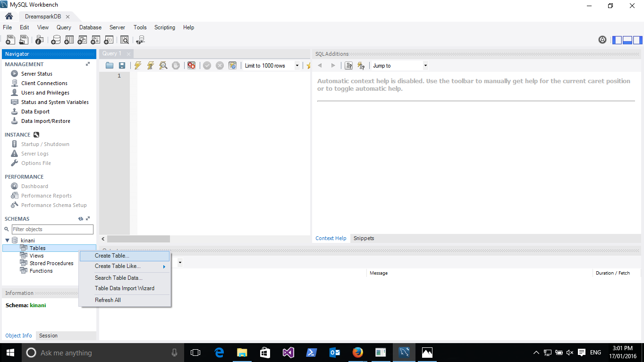Viewport: 644px width, 362px height.
Task: Switch to the Snippets tab
Action: point(364,238)
